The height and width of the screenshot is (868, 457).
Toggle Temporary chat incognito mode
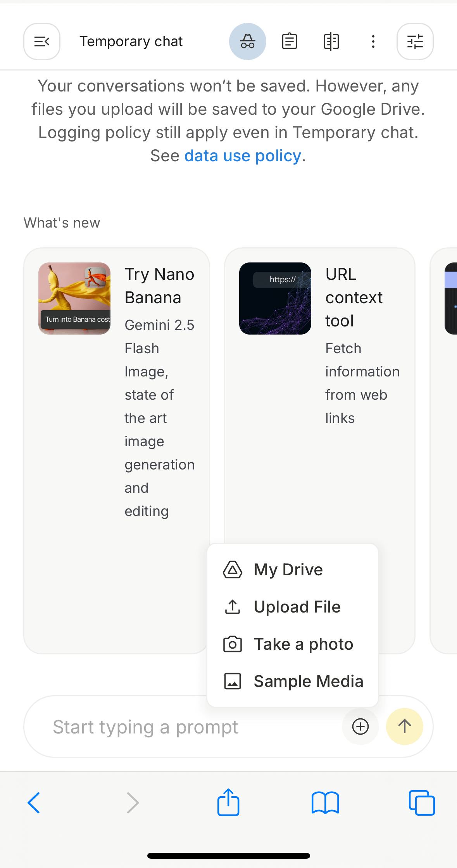[247, 41]
